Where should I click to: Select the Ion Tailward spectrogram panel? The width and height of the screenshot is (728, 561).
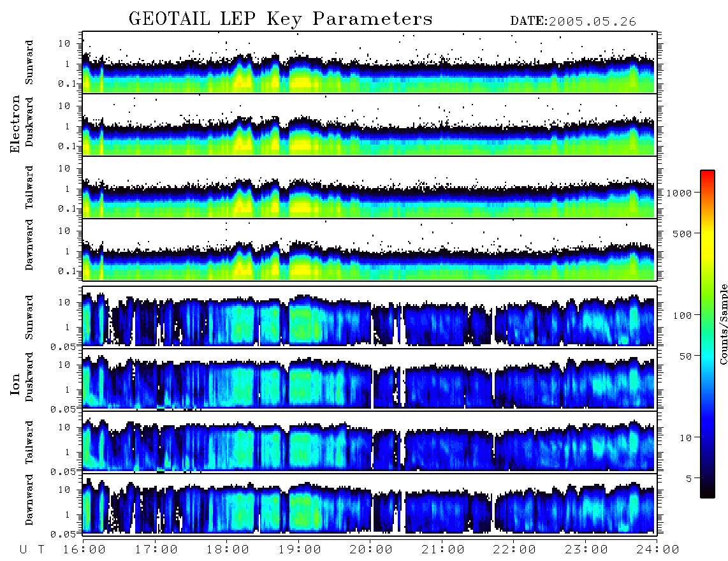tap(370, 441)
